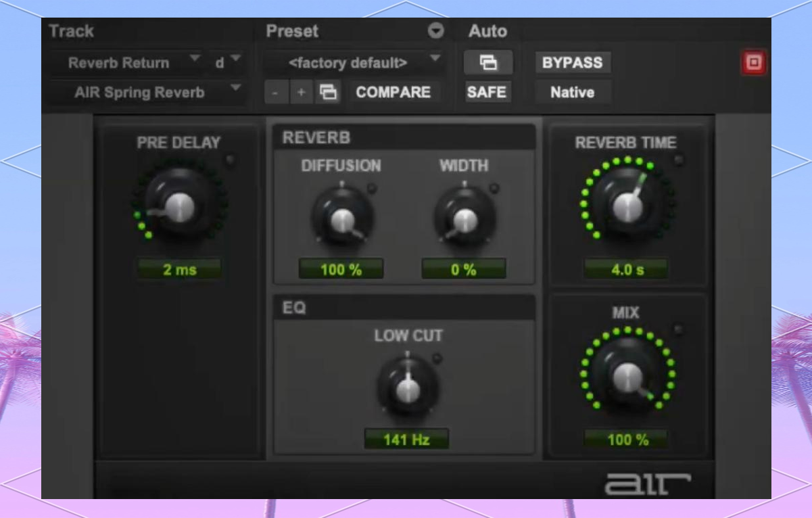
Task: Toggle the Mix indicator LED
Action: pos(678,330)
